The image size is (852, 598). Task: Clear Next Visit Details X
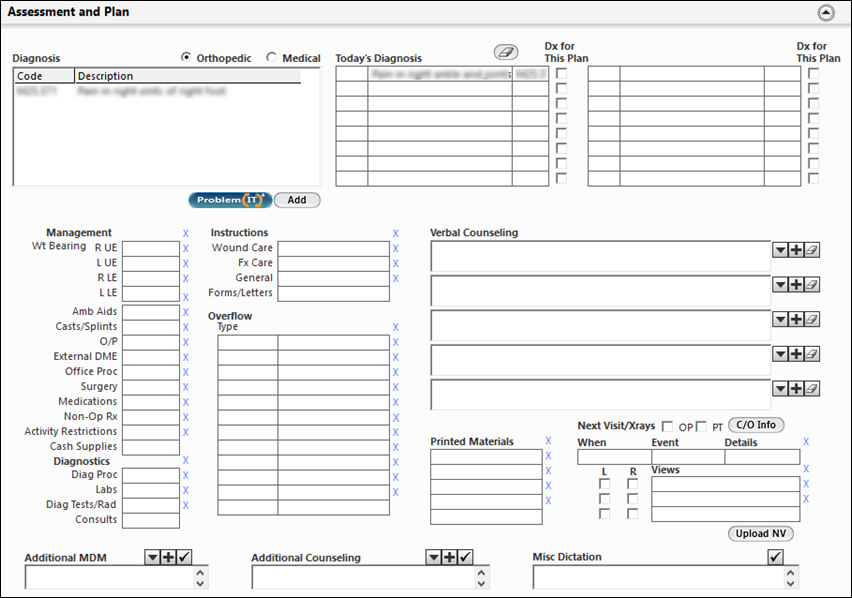point(806,442)
